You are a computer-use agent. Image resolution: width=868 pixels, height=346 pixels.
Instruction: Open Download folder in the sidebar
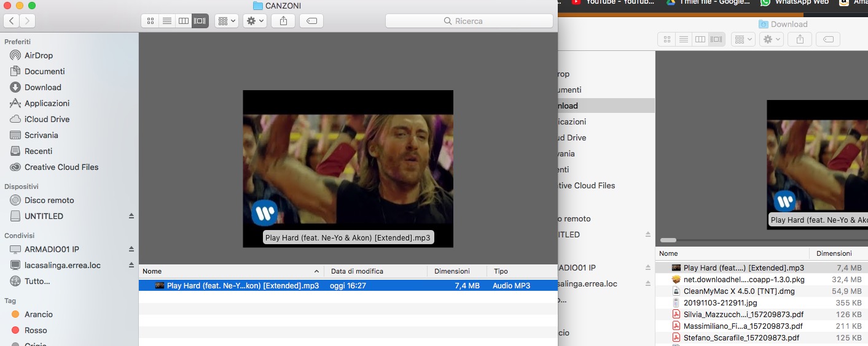point(42,87)
